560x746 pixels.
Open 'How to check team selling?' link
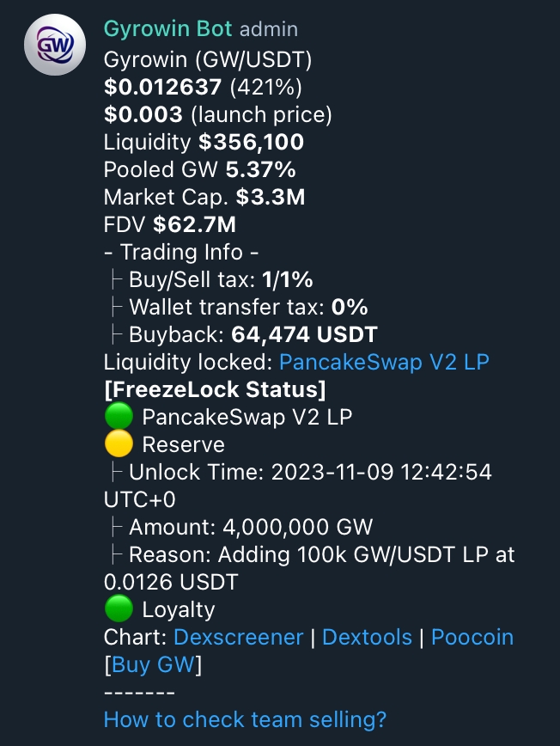245,719
